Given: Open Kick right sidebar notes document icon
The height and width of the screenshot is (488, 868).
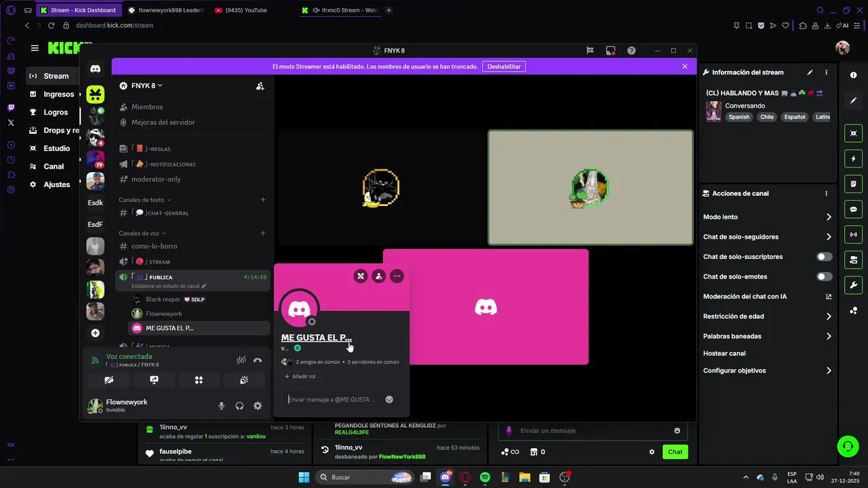Looking at the screenshot, I should pos(854,184).
